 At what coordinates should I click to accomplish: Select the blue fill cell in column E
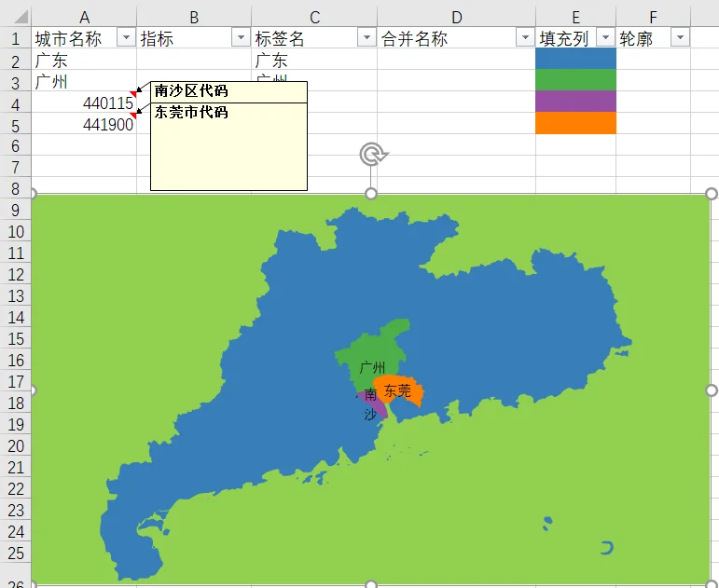coord(575,59)
